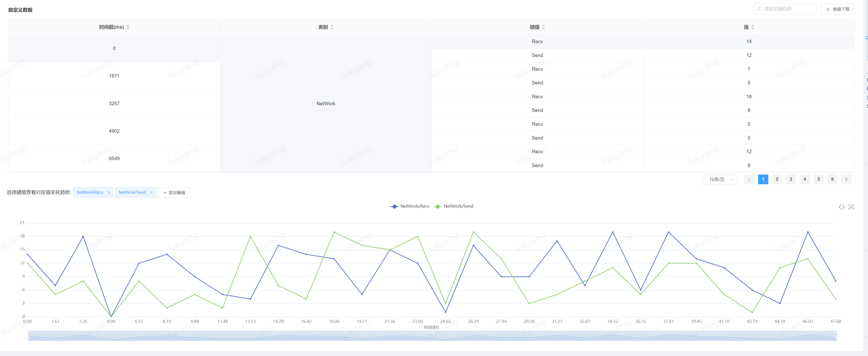Screen dimensions: 868x356
Task: Sort by the 键值 column
Action: (544, 27)
